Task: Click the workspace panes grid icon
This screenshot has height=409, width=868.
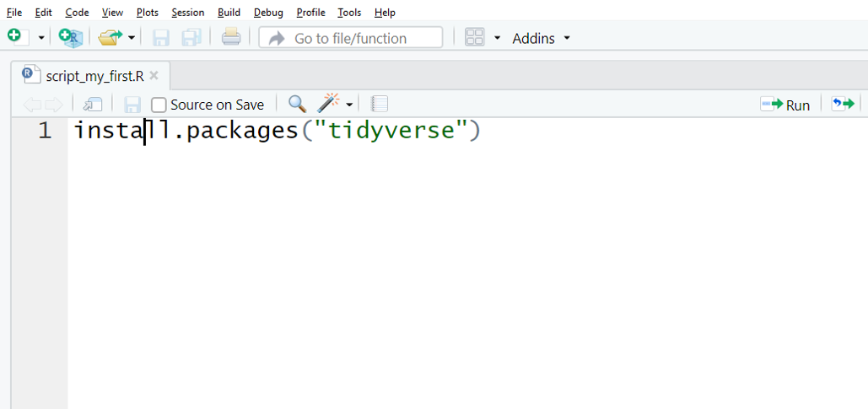Action: click(475, 37)
